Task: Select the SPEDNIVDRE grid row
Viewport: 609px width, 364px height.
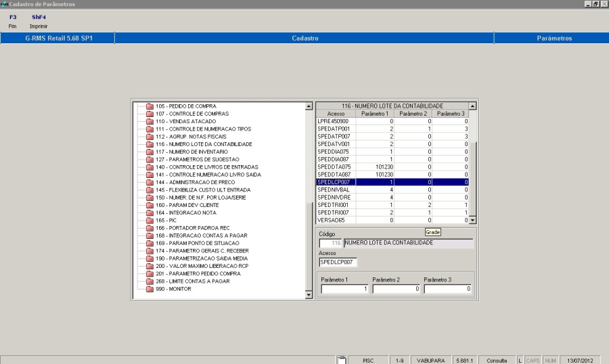Action: (x=392, y=198)
